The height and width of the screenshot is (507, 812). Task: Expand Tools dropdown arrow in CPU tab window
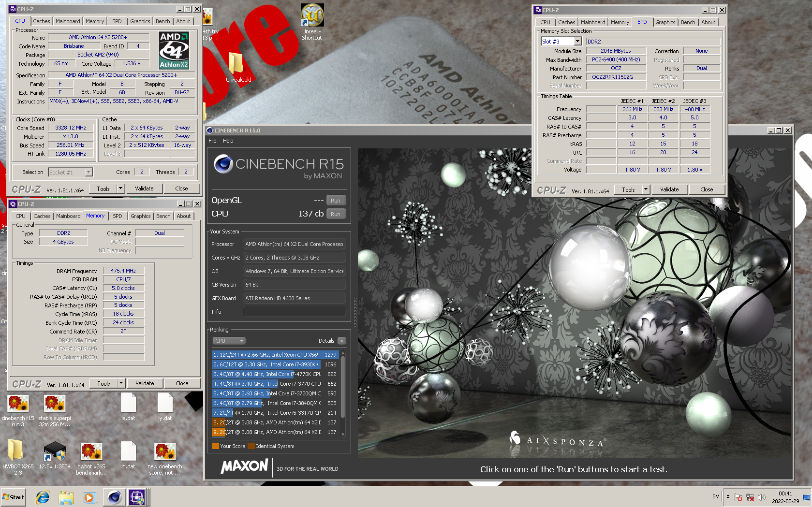121,188
